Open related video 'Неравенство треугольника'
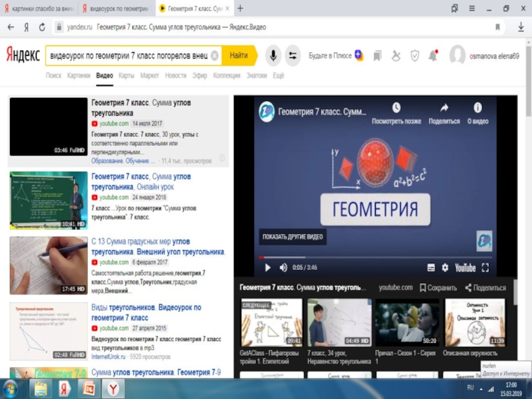This screenshot has height=399, width=532. [339, 323]
